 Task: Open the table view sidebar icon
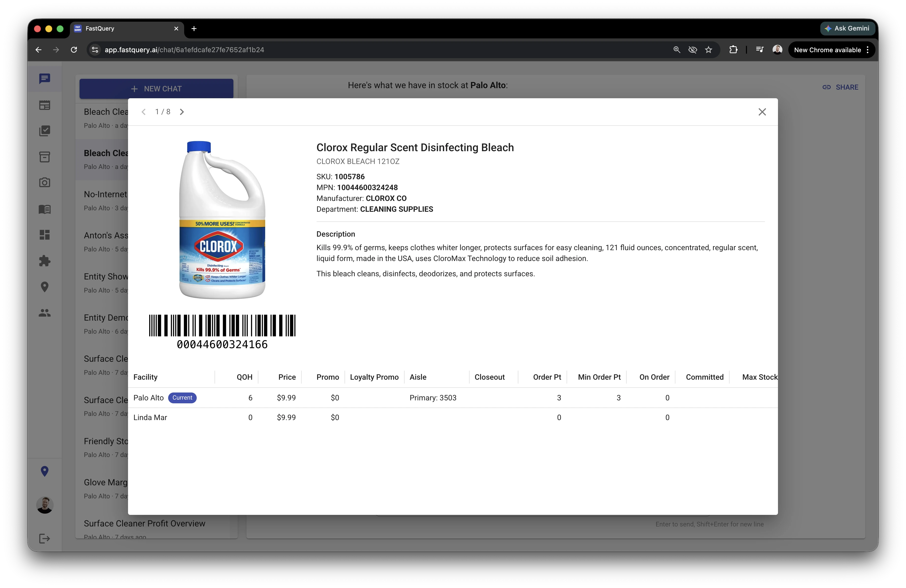tap(45, 105)
